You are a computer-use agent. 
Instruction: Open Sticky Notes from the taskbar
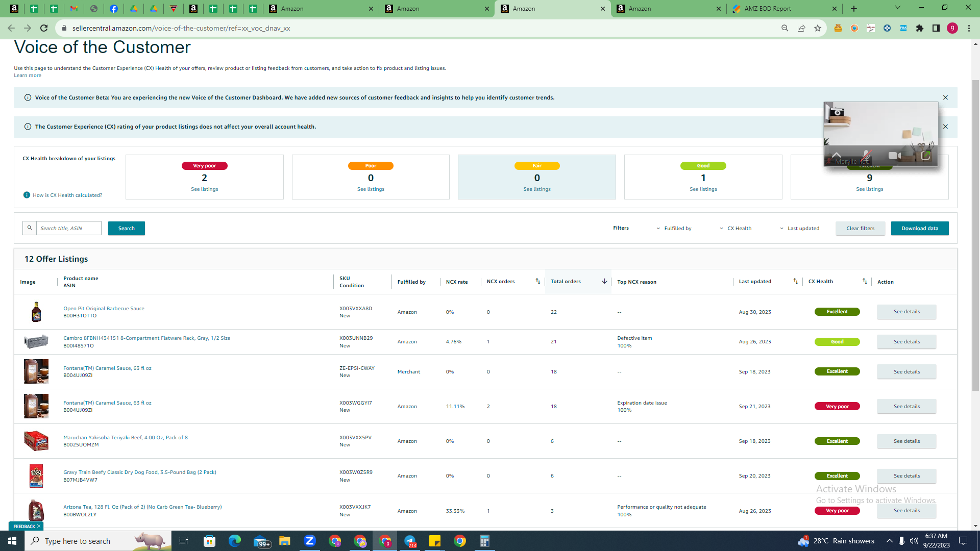point(435,541)
